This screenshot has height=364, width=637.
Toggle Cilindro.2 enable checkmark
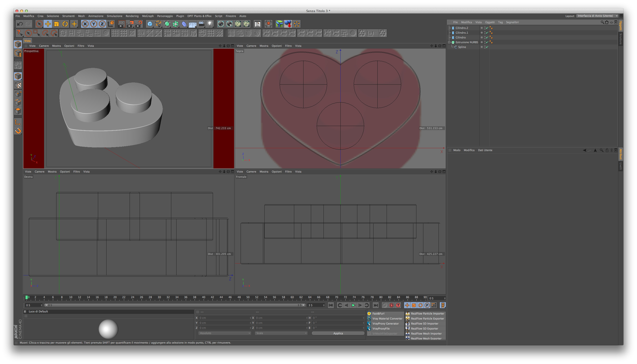(x=487, y=28)
